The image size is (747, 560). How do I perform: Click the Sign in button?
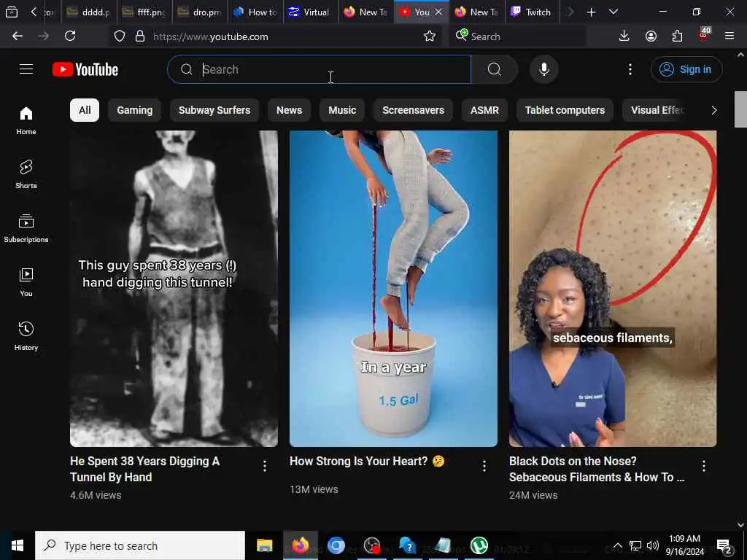686,69
